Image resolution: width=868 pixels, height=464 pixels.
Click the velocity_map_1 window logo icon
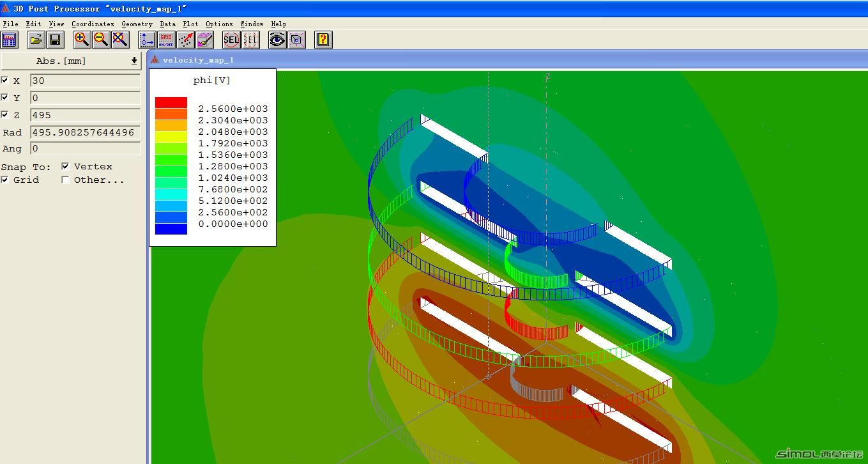click(155, 59)
